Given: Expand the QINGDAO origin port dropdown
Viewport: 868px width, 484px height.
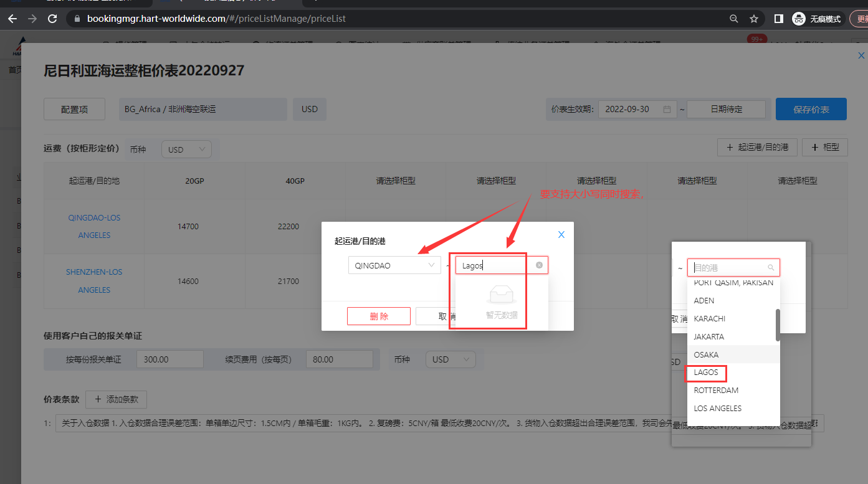Looking at the screenshot, I should point(394,265).
